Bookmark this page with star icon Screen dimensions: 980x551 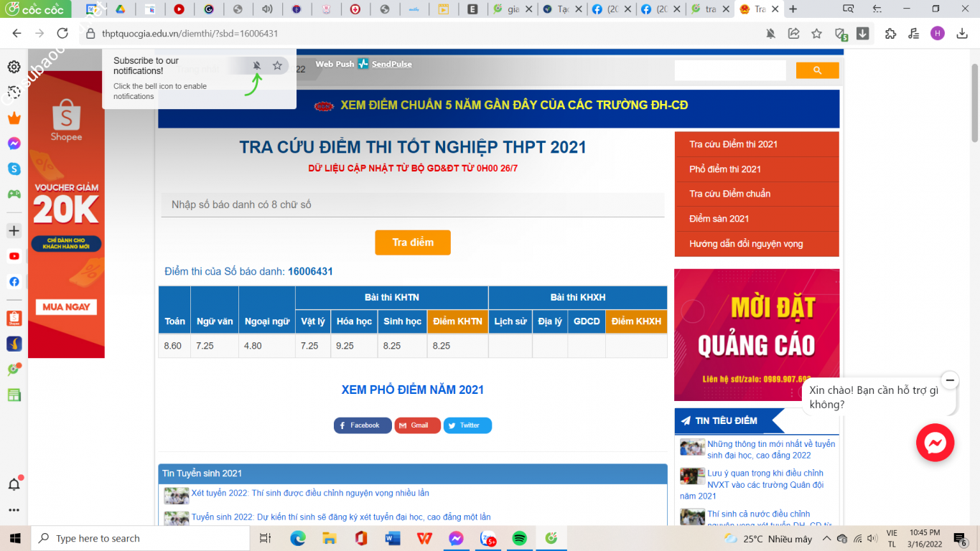tap(816, 34)
